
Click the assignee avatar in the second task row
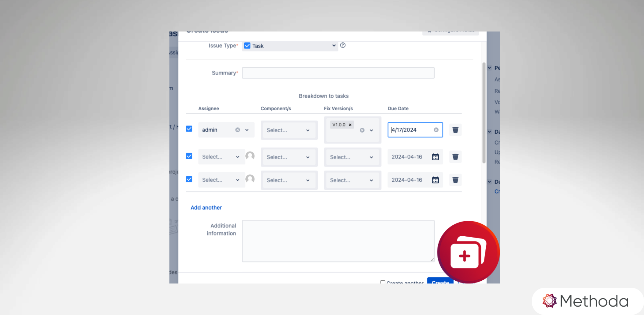coord(250,156)
